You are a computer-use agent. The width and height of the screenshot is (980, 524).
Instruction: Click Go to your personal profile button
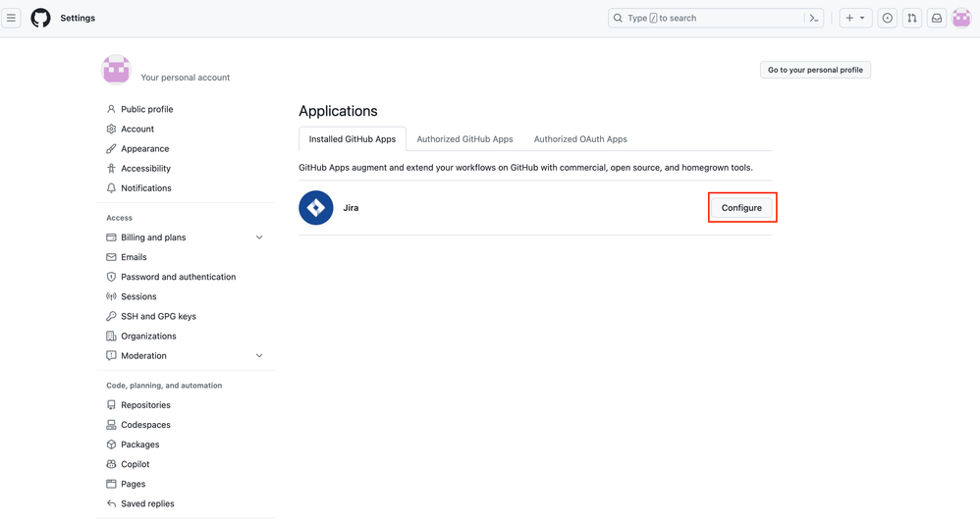[816, 70]
